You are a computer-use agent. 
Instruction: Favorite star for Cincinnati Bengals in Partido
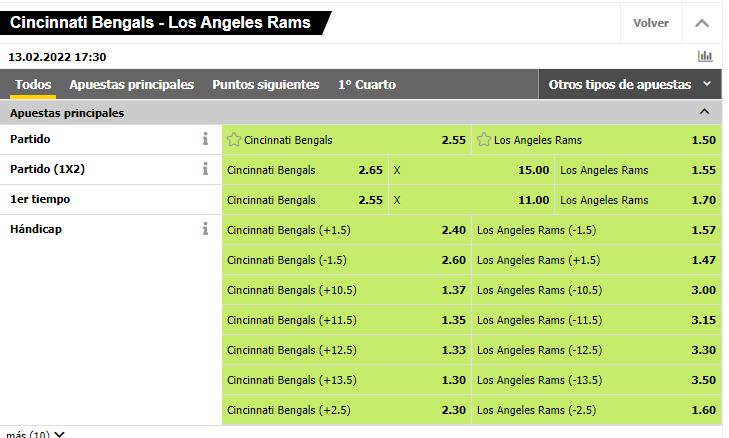pos(233,139)
